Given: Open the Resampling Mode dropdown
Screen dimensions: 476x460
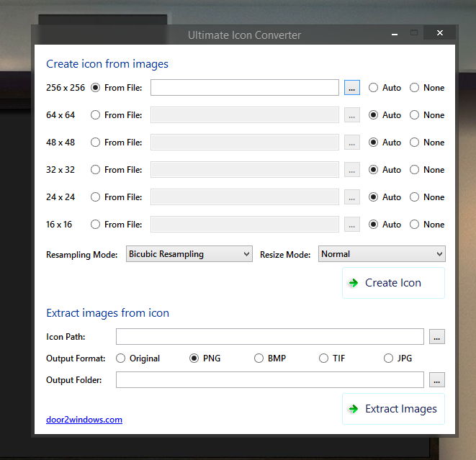Looking at the screenshot, I should tap(189, 254).
